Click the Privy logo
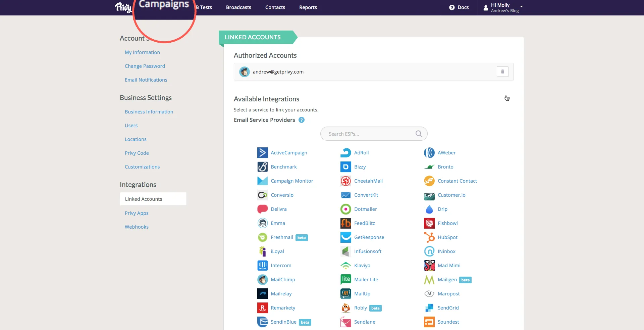The height and width of the screenshot is (330, 644). 123,7
